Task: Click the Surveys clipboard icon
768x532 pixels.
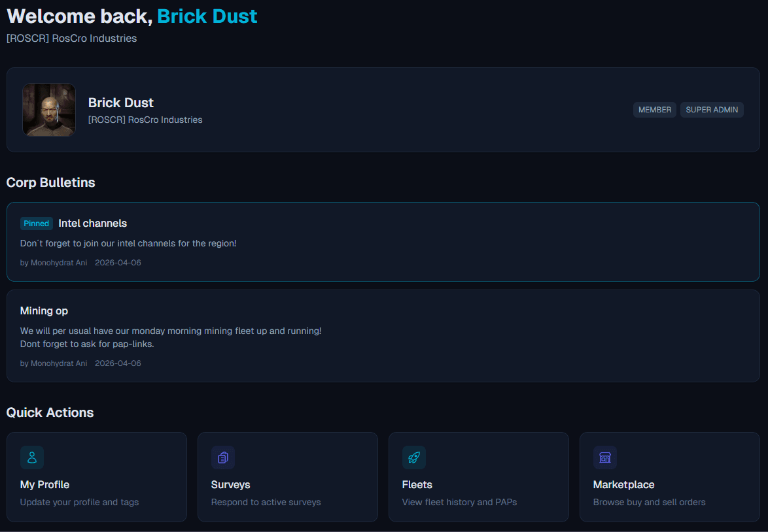Action: 223,457
